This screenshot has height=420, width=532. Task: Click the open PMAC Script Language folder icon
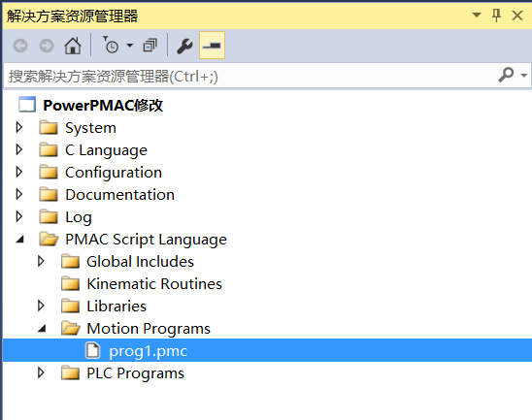[x=49, y=239]
